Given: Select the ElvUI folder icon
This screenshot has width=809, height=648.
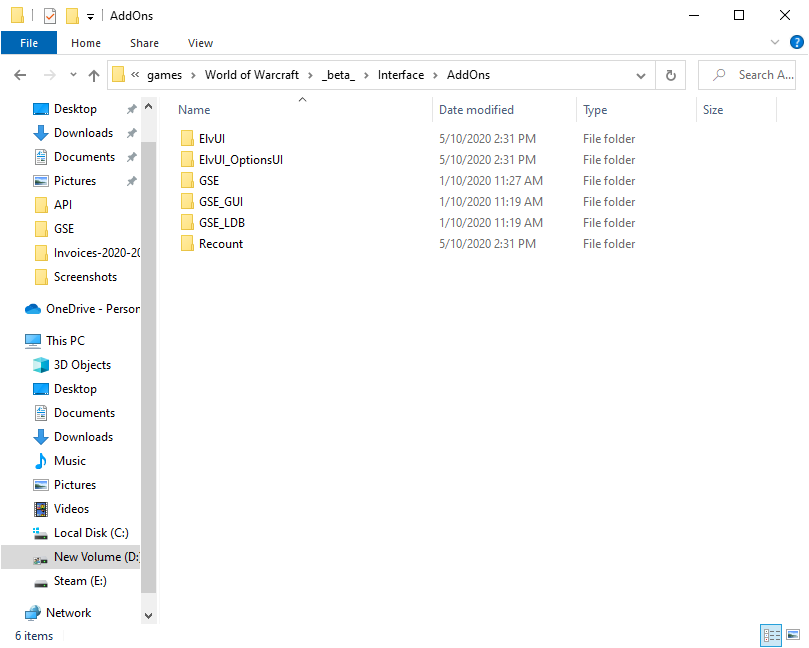Looking at the screenshot, I should (187, 139).
